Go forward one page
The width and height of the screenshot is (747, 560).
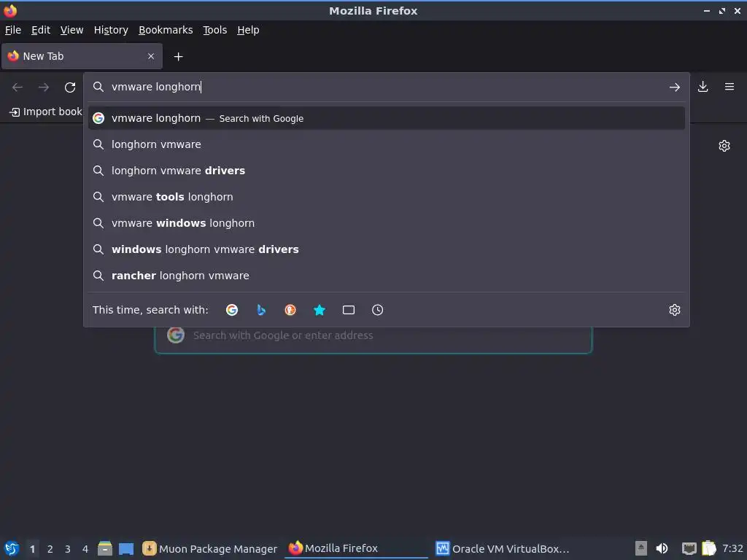click(x=44, y=87)
